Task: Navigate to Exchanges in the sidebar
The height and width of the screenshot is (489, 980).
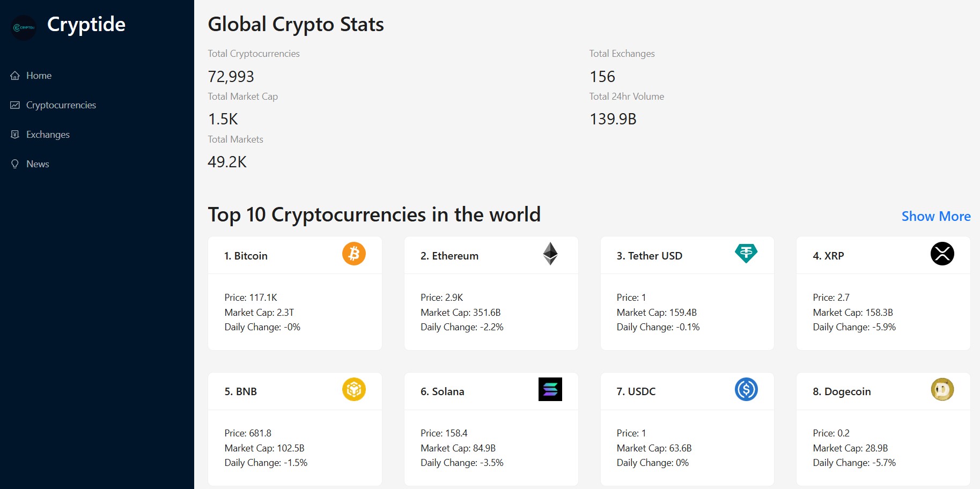Action: (48, 135)
